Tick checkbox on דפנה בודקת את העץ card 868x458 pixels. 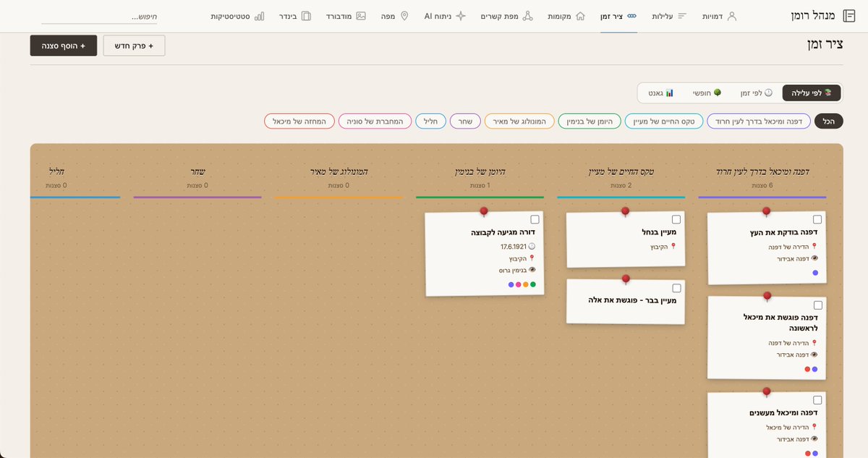point(817,219)
